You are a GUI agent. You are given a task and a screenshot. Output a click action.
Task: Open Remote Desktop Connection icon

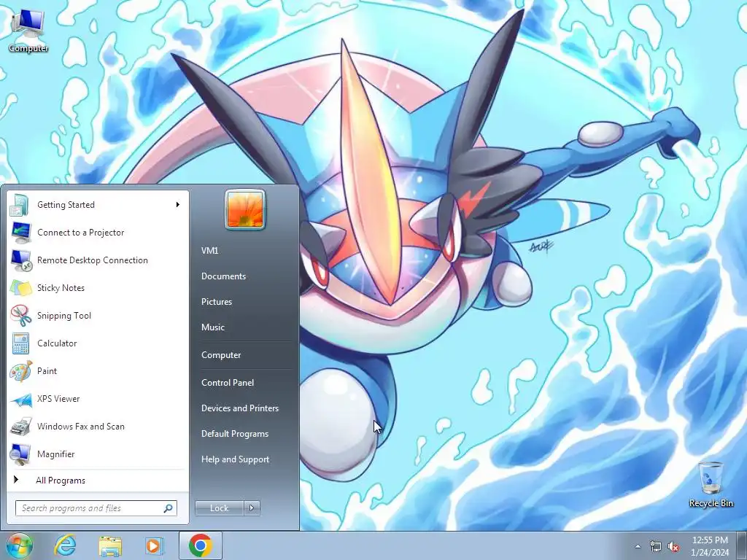pos(20,260)
